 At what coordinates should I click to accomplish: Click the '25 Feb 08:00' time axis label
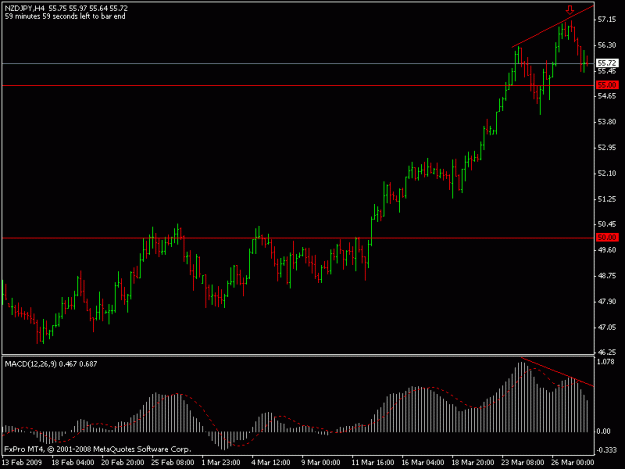[173, 463]
